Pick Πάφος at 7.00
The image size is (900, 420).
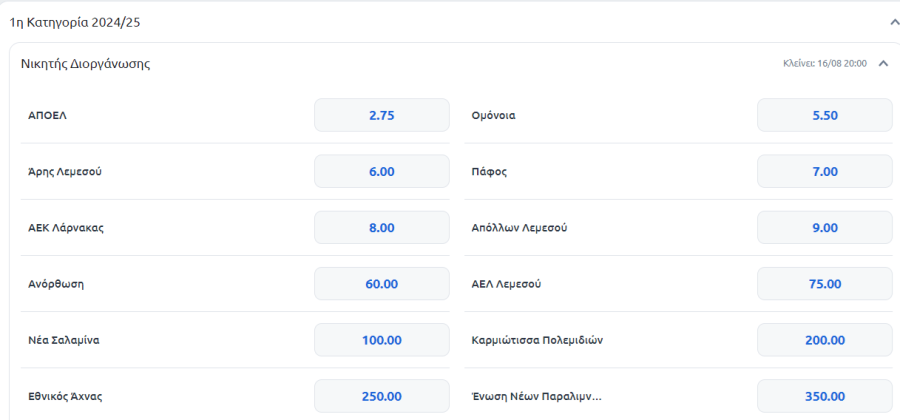[825, 172]
